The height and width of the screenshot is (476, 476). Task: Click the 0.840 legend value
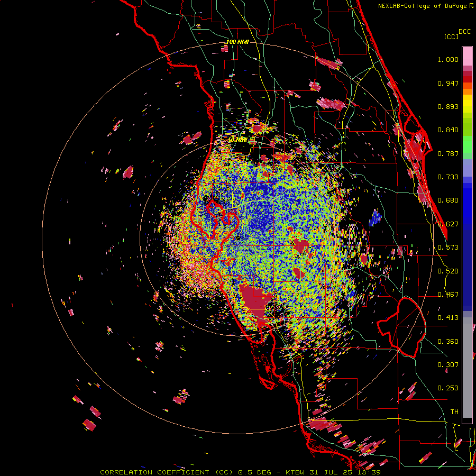(x=448, y=130)
